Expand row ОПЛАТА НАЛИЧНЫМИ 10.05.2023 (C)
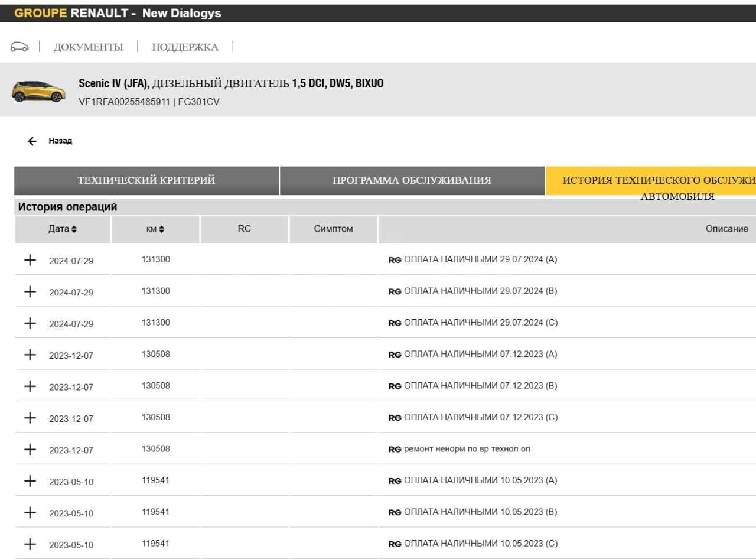The image size is (756, 559). (30, 544)
